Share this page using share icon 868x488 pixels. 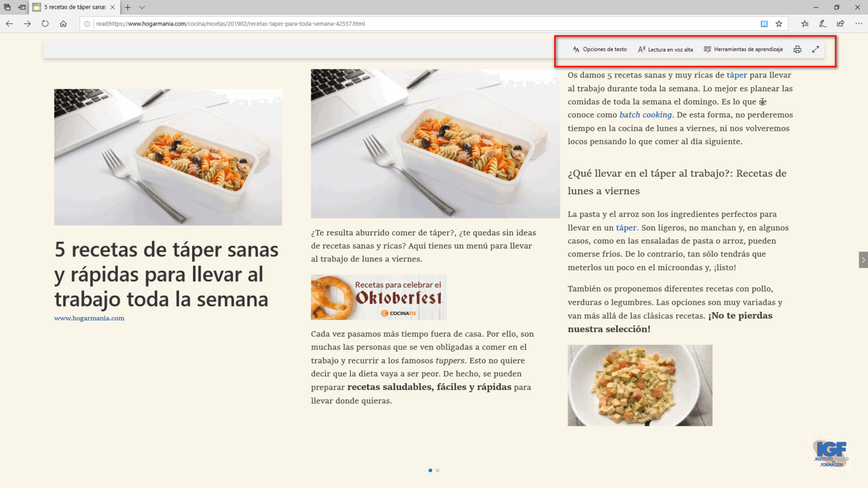840,24
